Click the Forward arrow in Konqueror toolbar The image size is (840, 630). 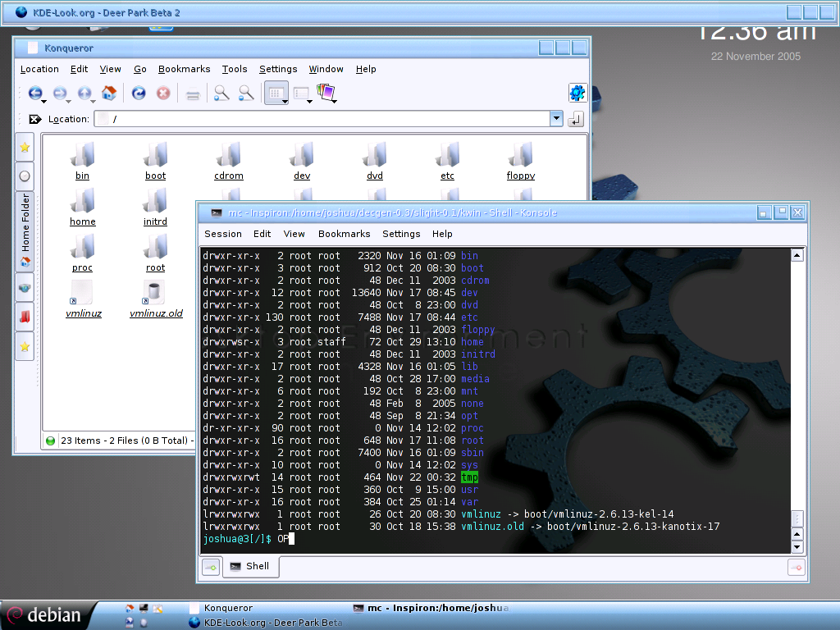click(59, 94)
